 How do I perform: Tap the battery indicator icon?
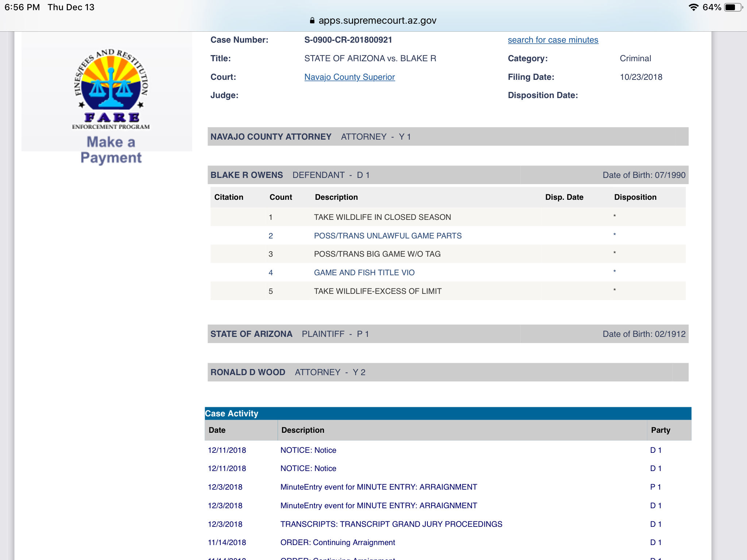click(x=733, y=7)
